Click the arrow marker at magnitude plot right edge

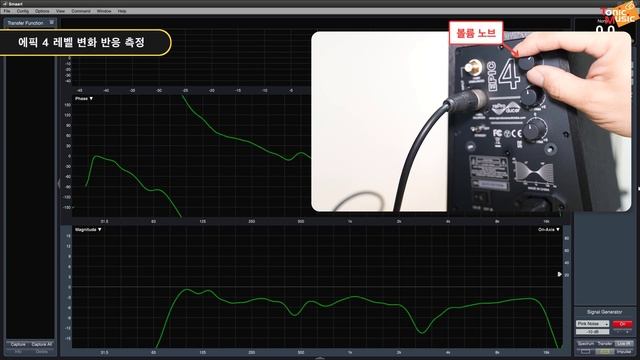pos(560,274)
